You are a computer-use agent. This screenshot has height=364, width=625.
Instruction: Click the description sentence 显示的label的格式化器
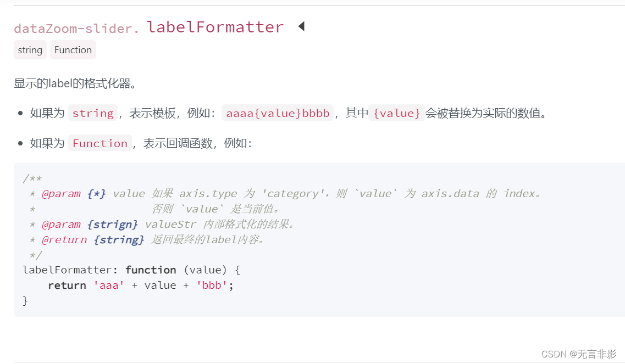pyautogui.click(x=75, y=83)
